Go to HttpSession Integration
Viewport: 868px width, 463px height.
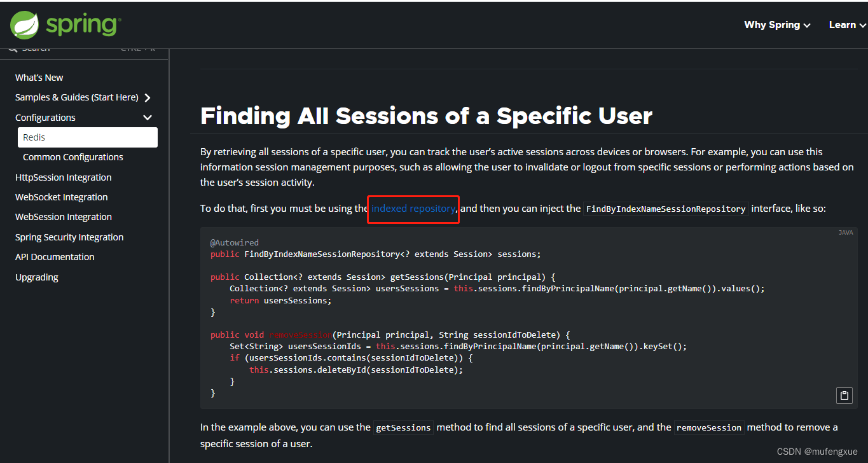coord(63,177)
